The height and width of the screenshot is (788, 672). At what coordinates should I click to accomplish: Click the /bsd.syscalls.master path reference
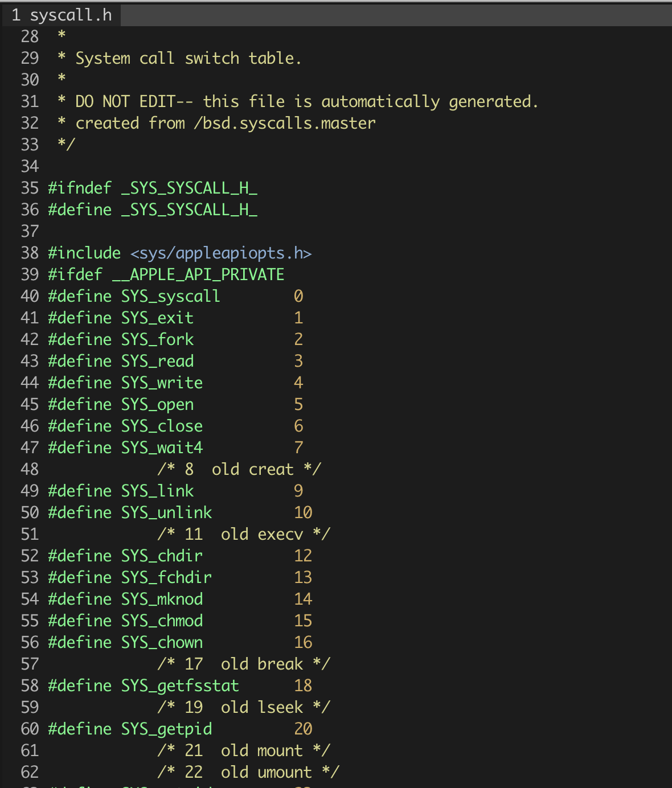tap(285, 122)
